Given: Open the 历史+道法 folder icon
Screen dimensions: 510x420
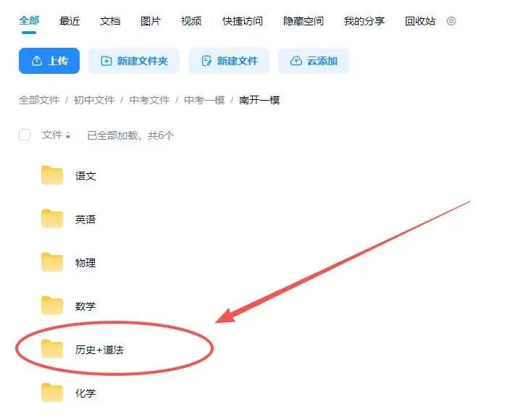Looking at the screenshot, I should click(52, 350).
